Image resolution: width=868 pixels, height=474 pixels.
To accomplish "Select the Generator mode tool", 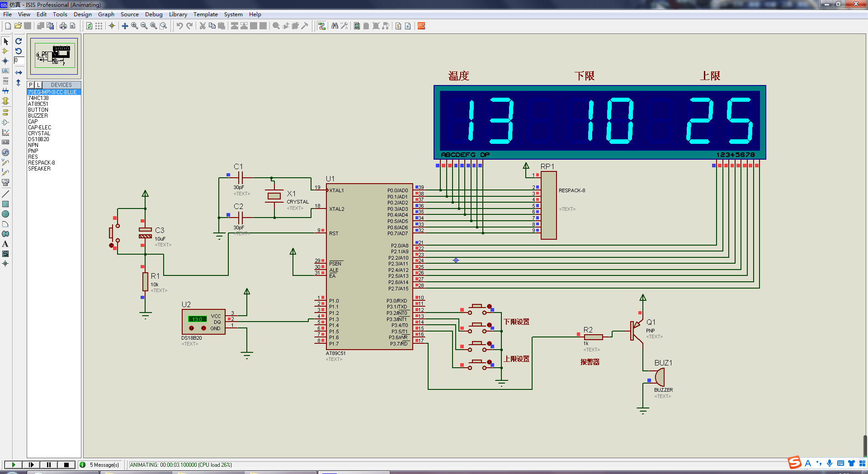I will (5, 152).
